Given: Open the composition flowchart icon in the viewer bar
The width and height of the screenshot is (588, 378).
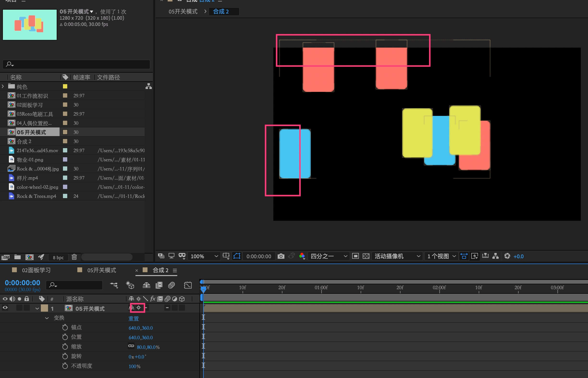Looking at the screenshot, I should [x=496, y=256].
